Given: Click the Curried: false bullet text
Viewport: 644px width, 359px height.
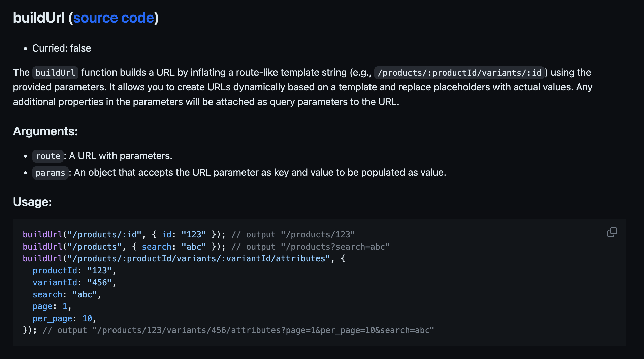Looking at the screenshot, I should [x=61, y=48].
